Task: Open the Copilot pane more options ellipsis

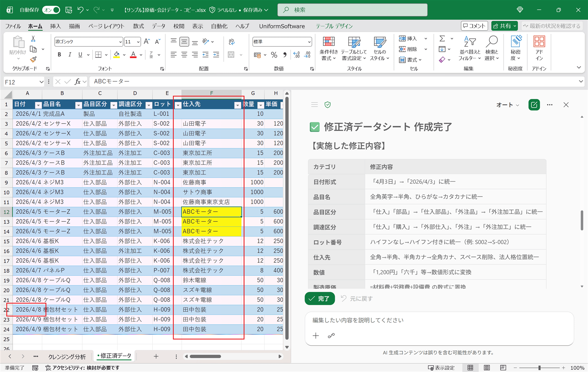Action: tap(550, 105)
